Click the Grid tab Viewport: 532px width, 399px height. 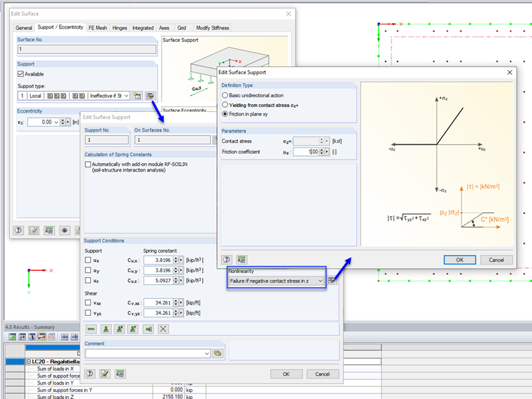click(181, 28)
